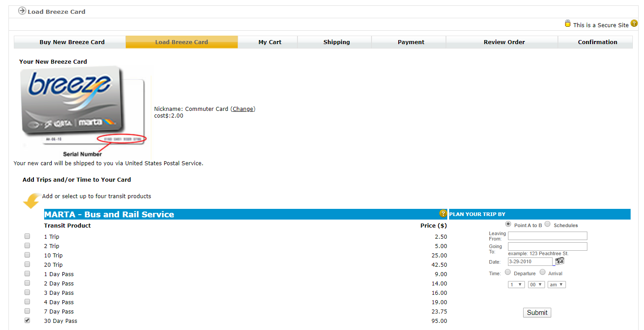
Task: Focus the Going To field
Action: [x=548, y=247]
